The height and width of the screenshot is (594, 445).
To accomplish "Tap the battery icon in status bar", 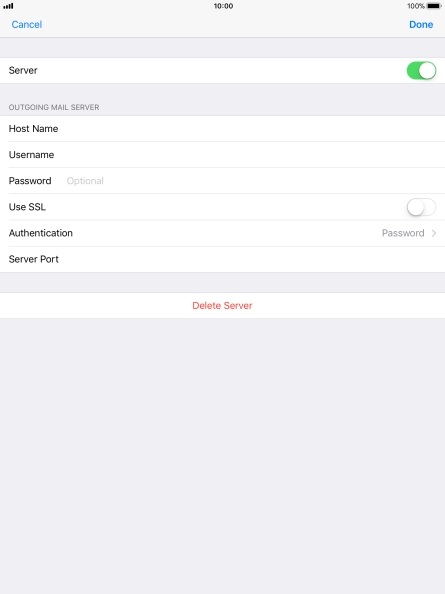I will click(434, 6).
